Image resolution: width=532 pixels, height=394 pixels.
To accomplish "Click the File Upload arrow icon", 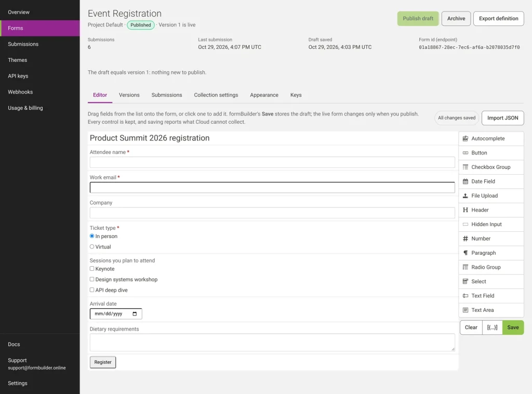I will coord(465,195).
